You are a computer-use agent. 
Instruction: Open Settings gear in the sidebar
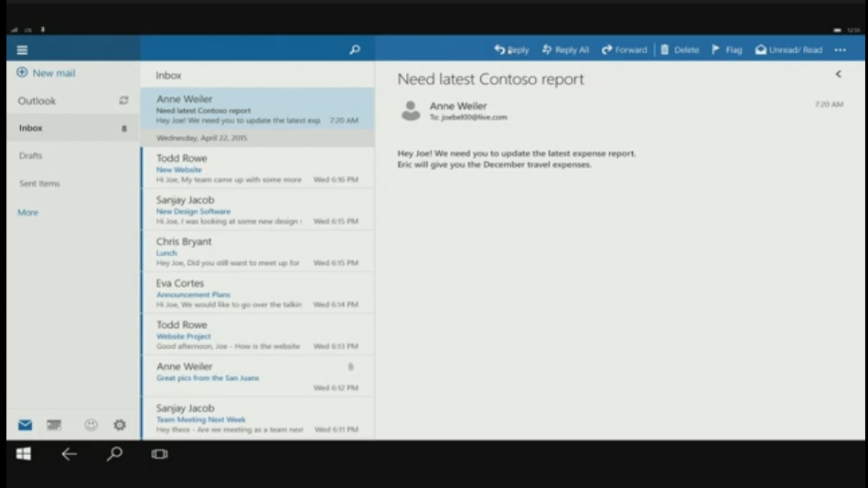coord(119,425)
